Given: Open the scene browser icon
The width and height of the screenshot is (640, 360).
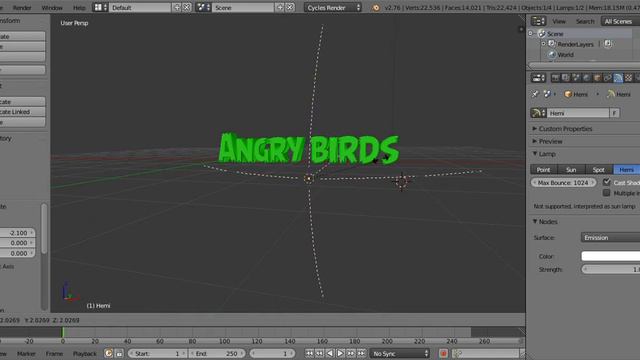Looking at the screenshot, I should click(203, 7).
